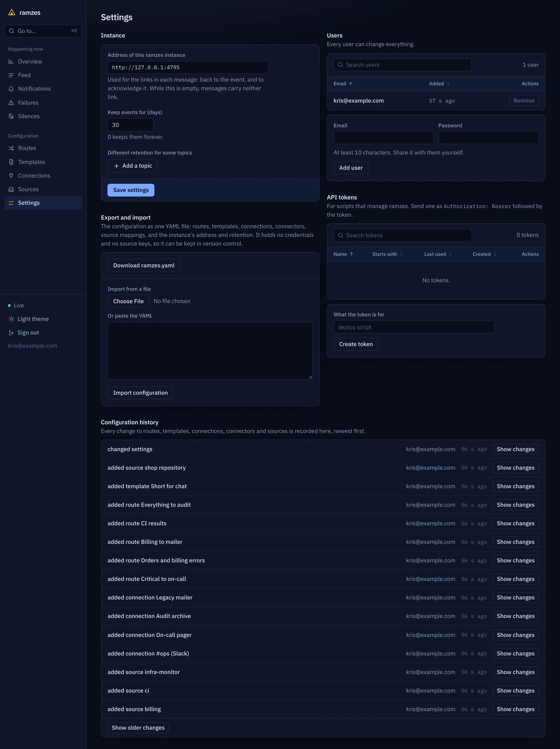Click magnifier icon in Search users

pyautogui.click(x=340, y=65)
